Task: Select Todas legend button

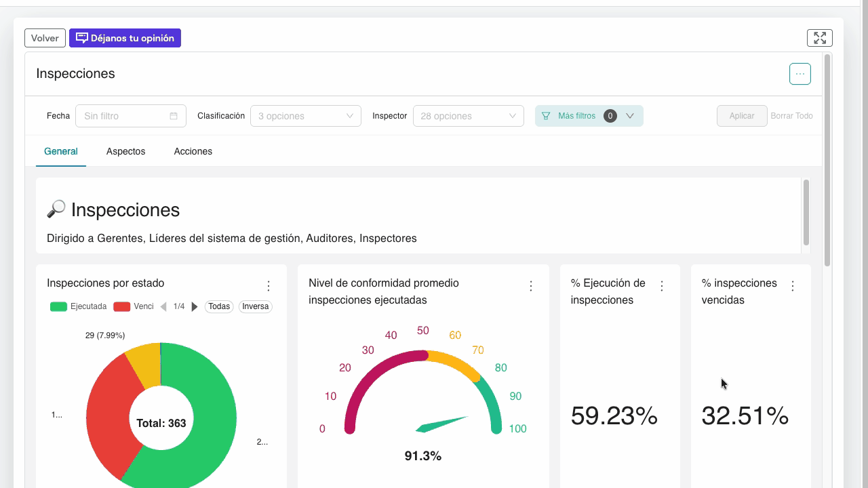Action: click(x=219, y=306)
